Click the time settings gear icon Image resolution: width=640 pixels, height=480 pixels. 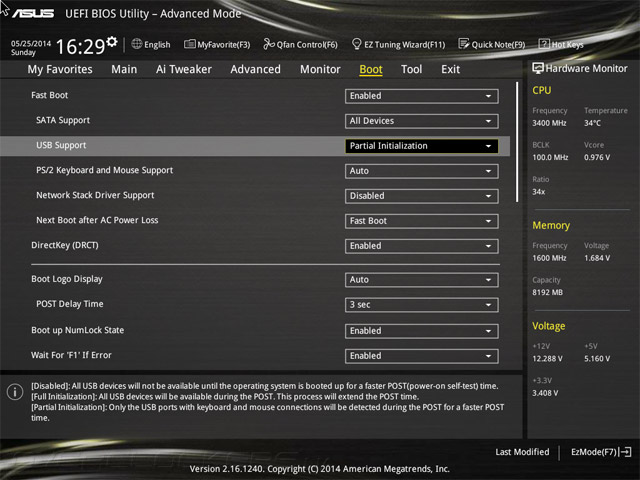coord(112,41)
